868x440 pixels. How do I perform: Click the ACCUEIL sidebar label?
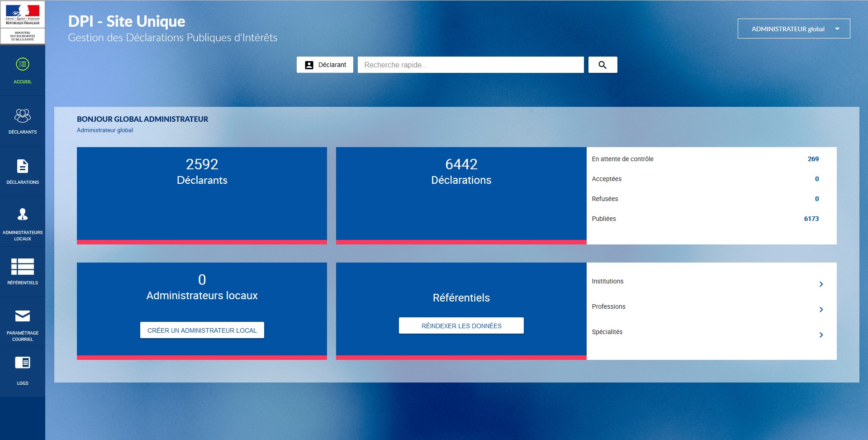tap(23, 82)
